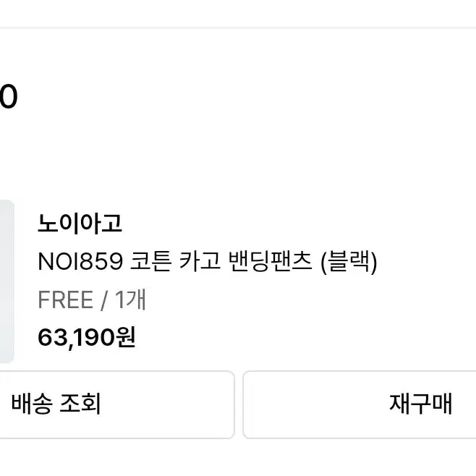
Task: Click the 카고 word in product name
Action: [x=200, y=261]
